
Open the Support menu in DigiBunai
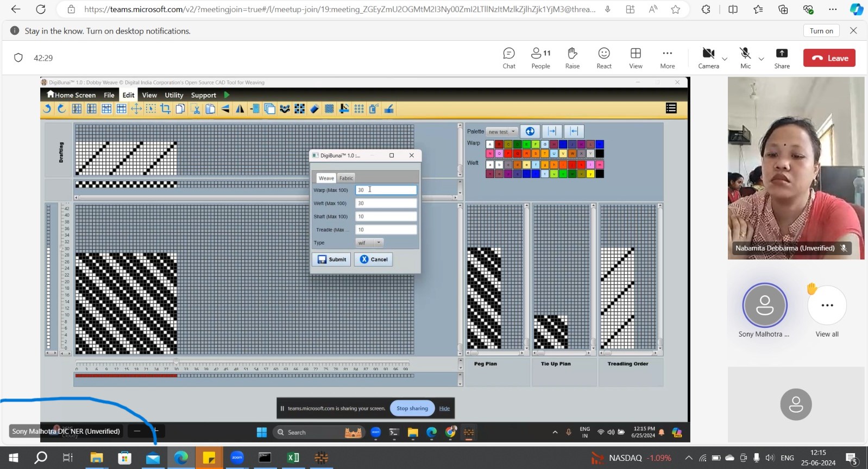coord(203,95)
